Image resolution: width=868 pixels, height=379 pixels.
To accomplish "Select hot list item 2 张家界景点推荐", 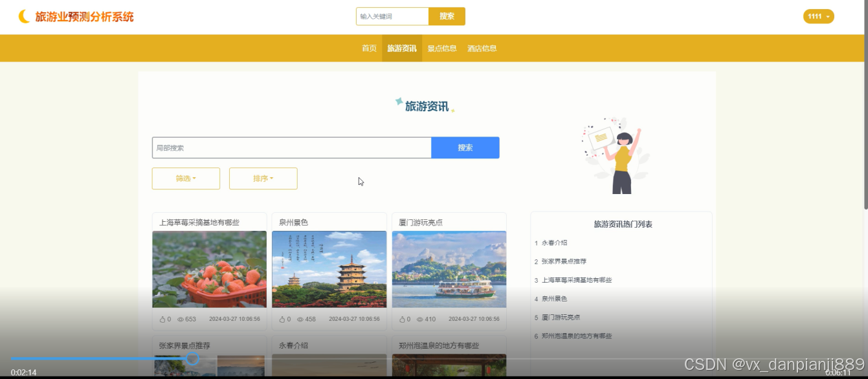I will 564,262.
